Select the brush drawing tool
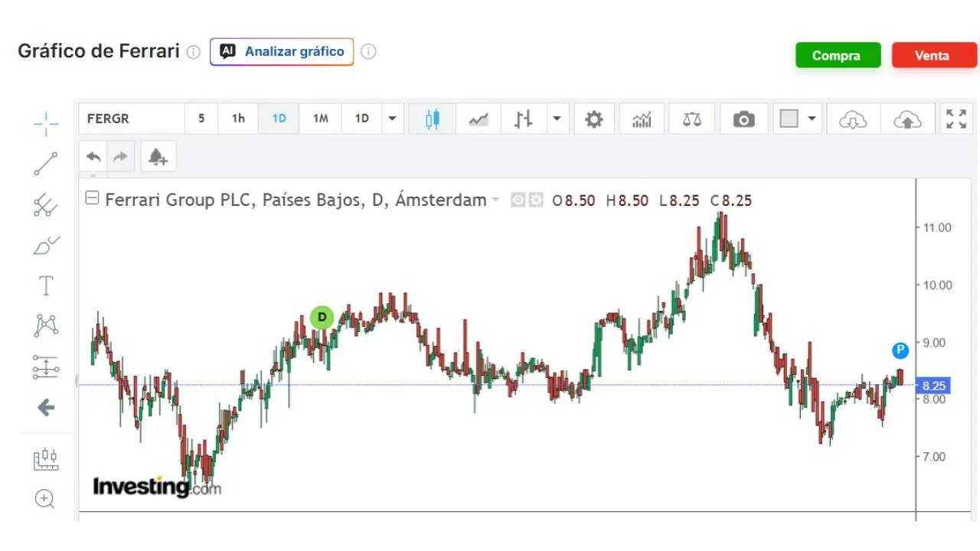The height and width of the screenshot is (551, 980). (x=46, y=246)
